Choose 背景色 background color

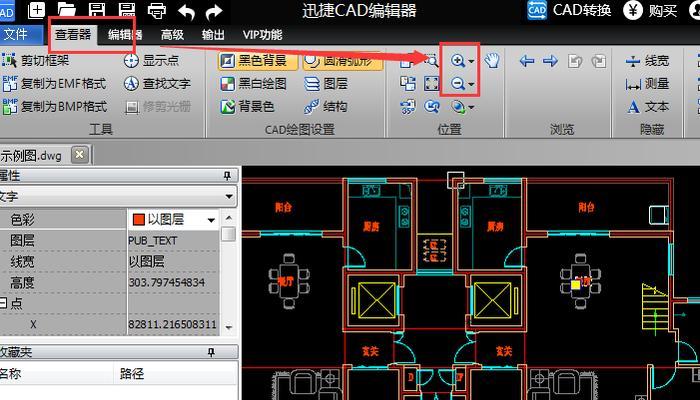(x=247, y=107)
